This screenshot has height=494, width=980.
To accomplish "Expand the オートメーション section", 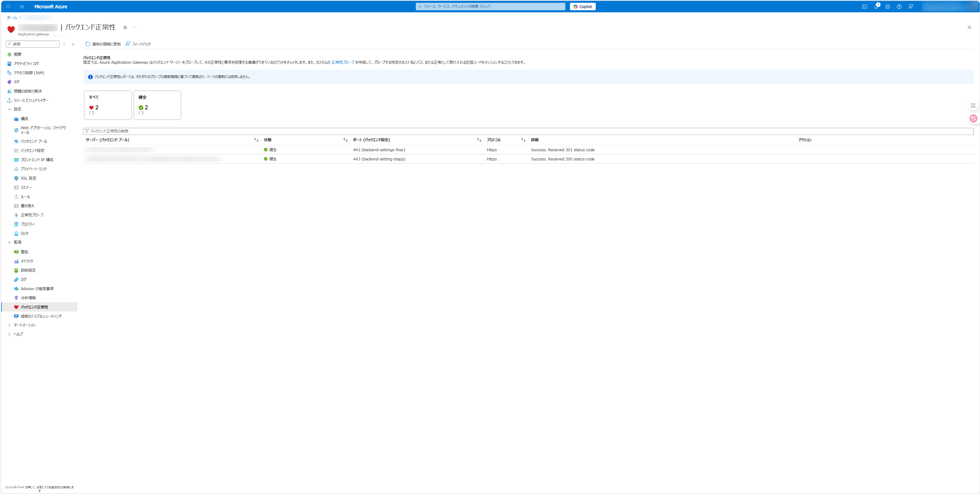I will (10, 325).
